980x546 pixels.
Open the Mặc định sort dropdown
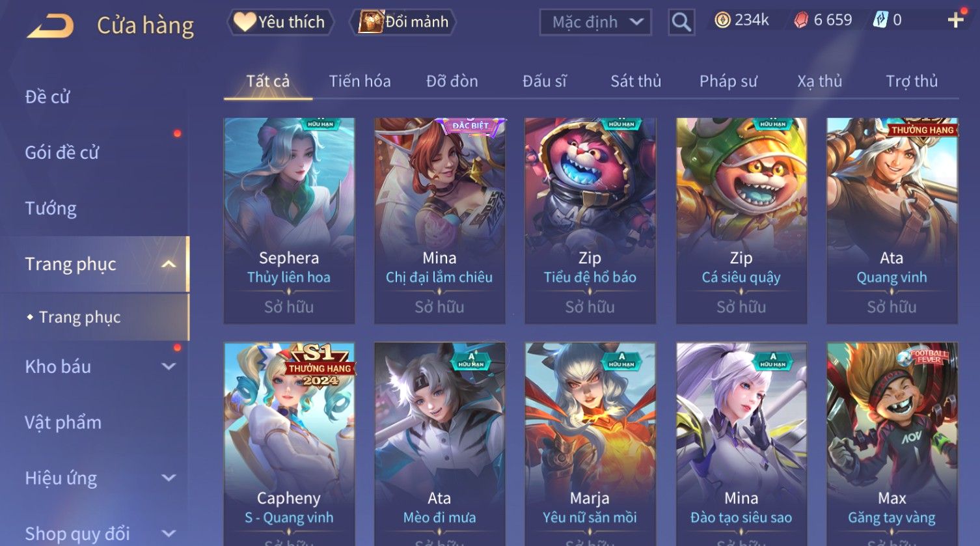click(x=595, y=22)
